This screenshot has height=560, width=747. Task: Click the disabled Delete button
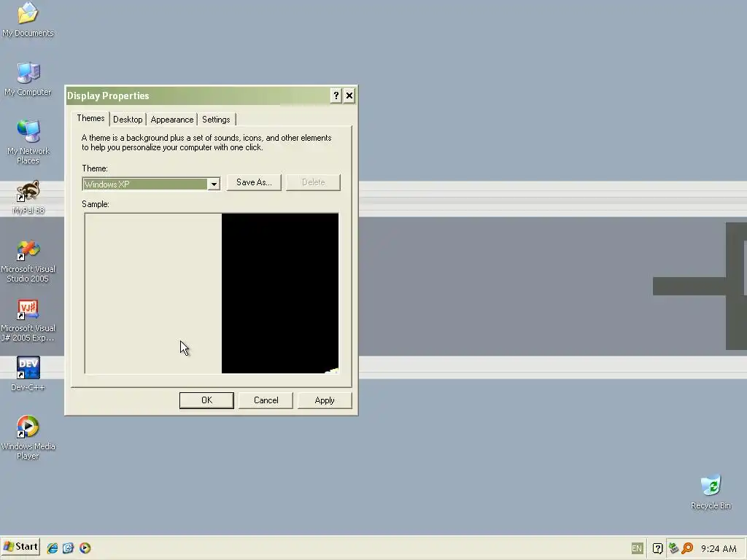pyautogui.click(x=313, y=182)
